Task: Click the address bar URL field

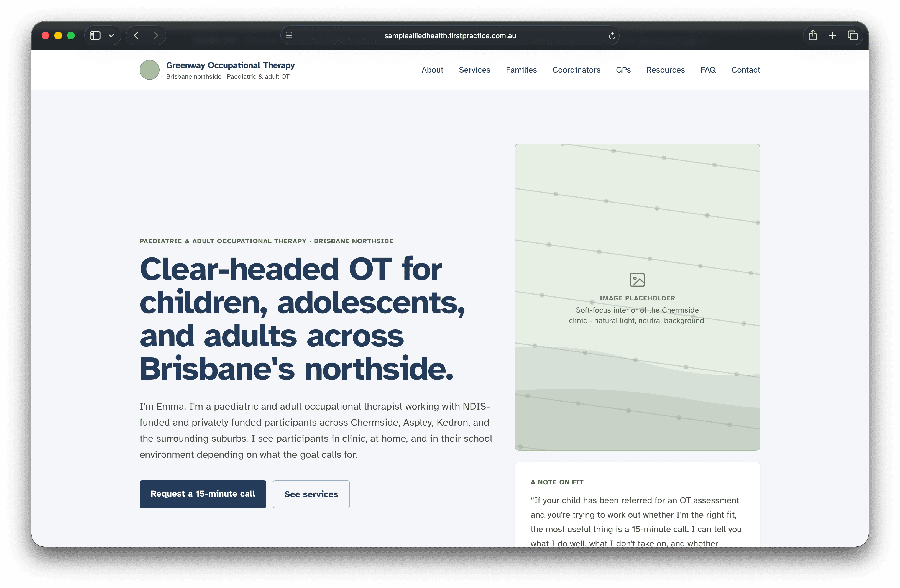Action: 450,35
